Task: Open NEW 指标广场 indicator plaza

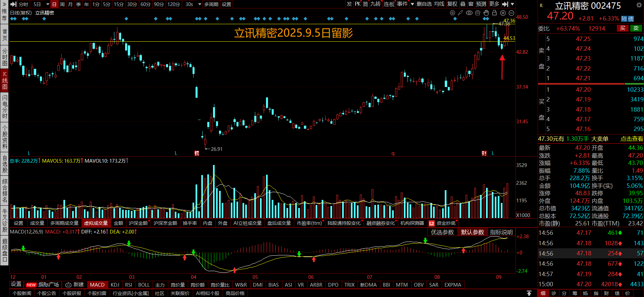Action: click(x=43, y=285)
